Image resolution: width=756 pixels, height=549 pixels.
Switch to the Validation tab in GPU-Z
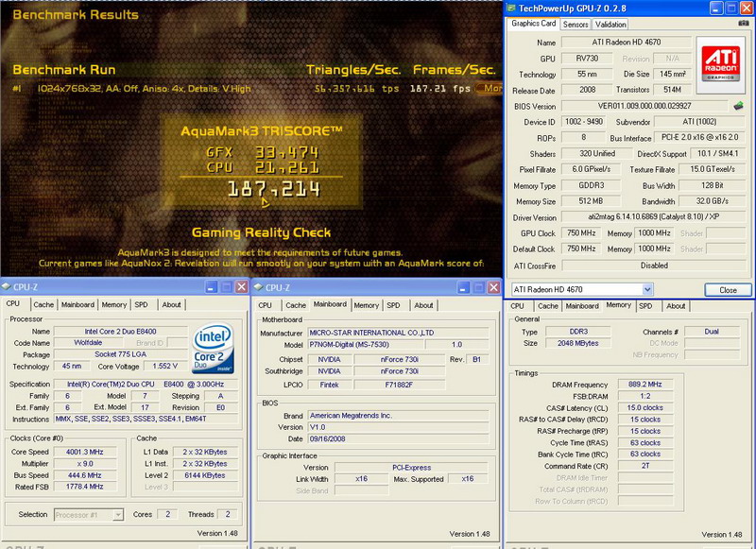(610, 25)
